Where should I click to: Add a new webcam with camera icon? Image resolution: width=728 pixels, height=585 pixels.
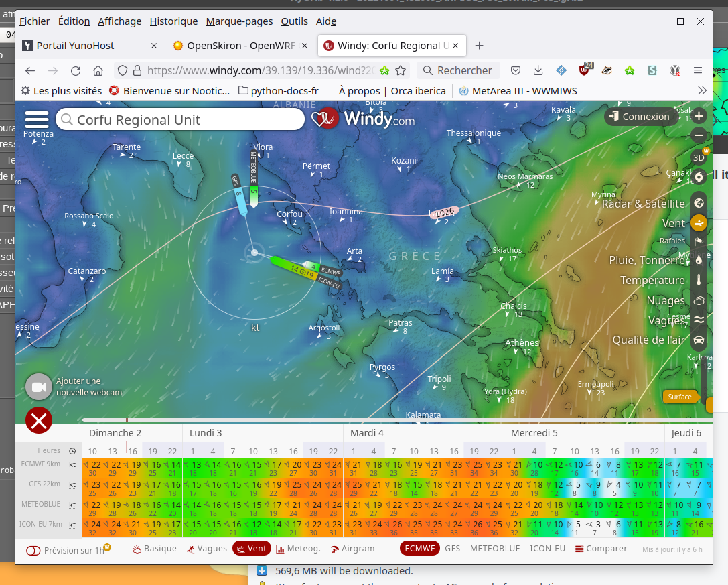click(x=39, y=387)
